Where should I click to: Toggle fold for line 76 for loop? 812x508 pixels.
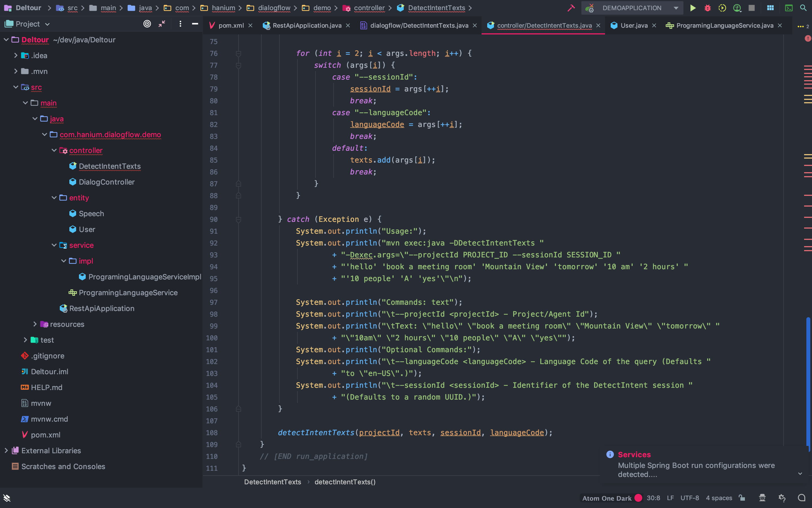click(x=238, y=53)
